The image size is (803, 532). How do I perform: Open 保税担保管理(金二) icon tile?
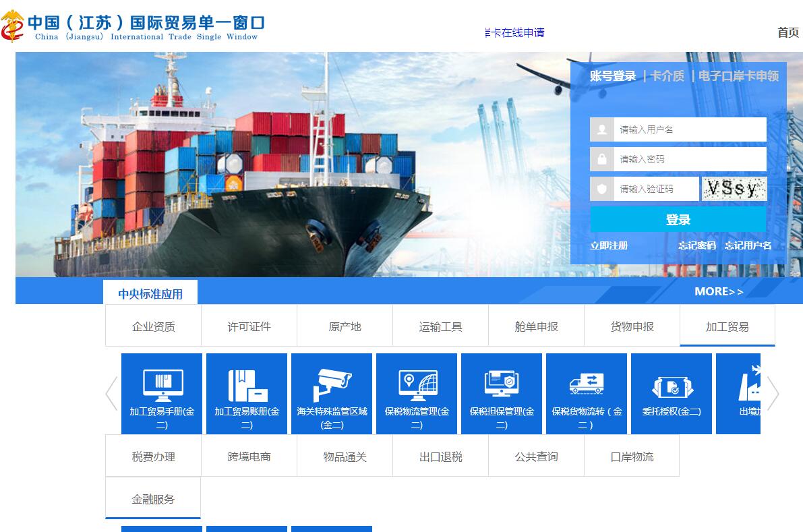click(502, 394)
